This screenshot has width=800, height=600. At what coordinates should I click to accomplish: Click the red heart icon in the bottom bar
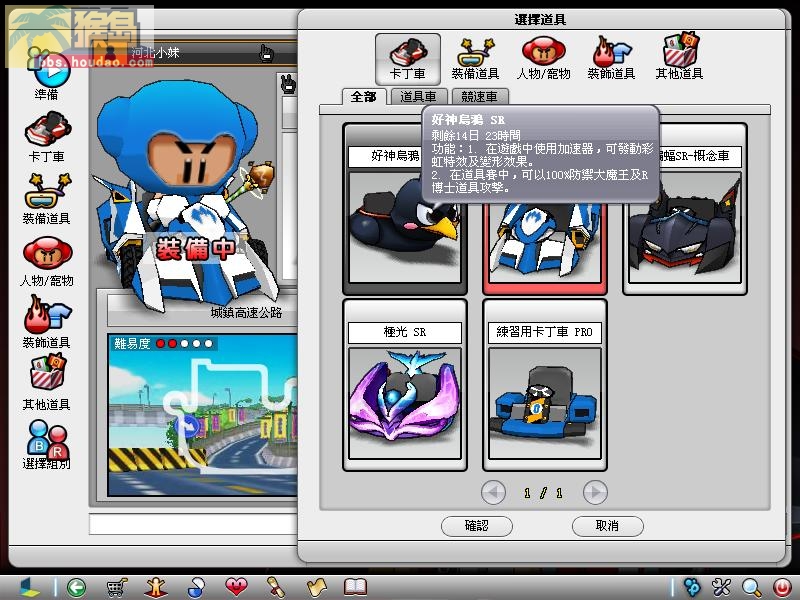click(236, 587)
